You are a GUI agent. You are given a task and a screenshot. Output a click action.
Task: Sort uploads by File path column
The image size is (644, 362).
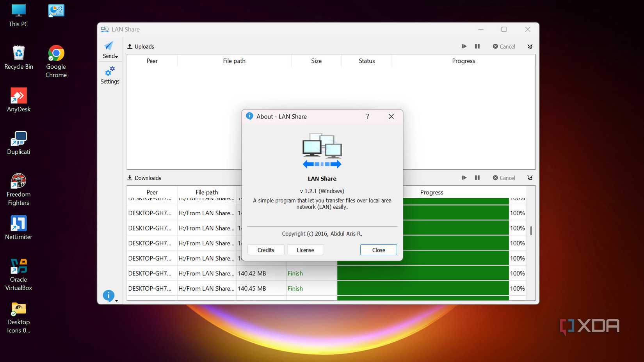coord(234,61)
